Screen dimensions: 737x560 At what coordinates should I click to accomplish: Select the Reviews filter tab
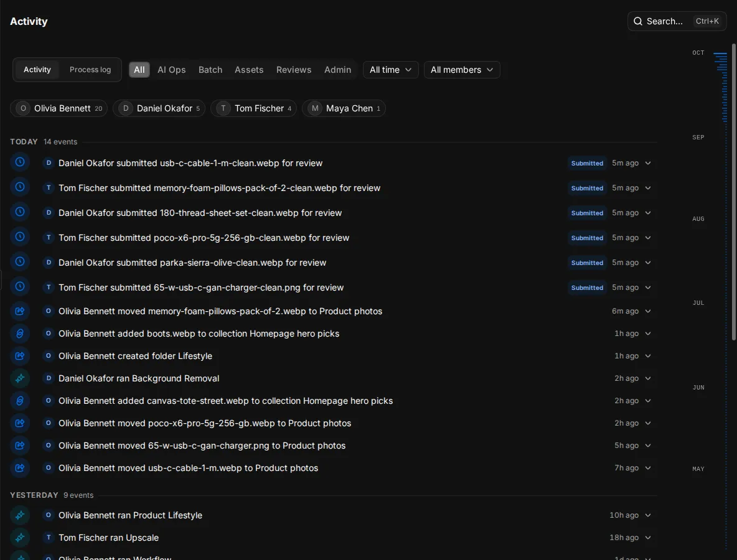coord(294,70)
